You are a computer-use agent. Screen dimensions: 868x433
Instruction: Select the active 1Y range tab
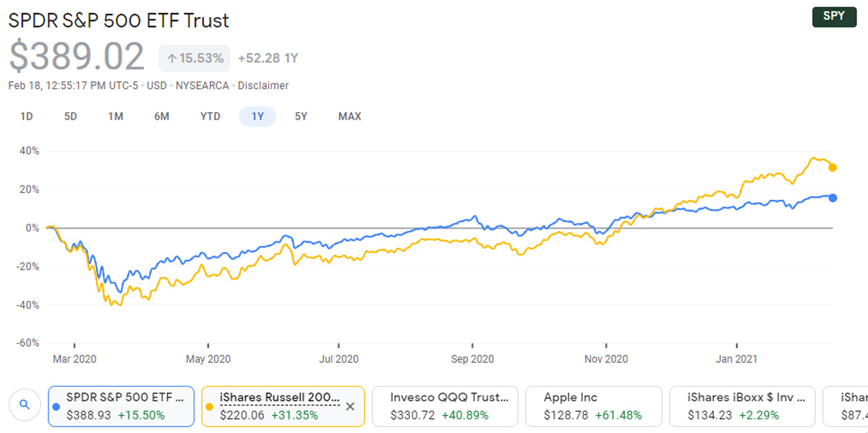258,117
